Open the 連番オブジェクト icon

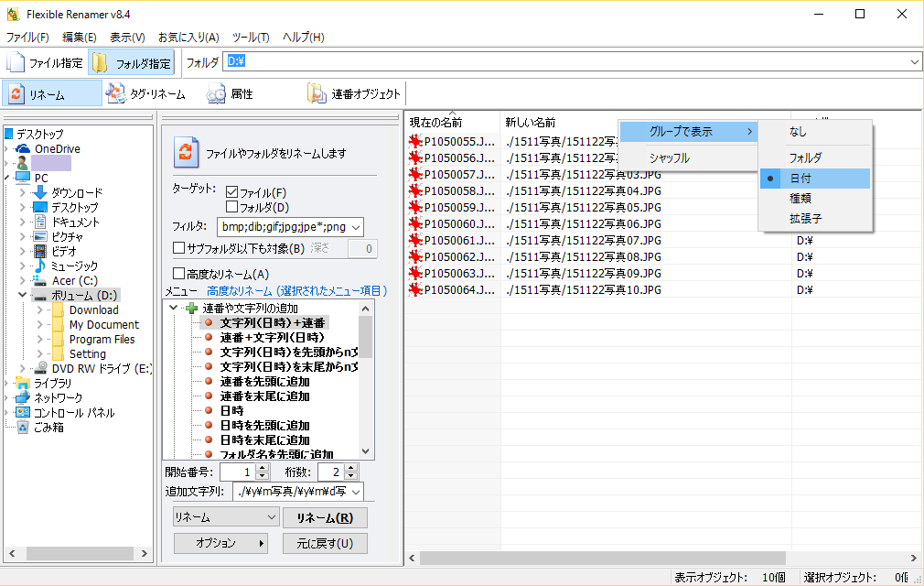[x=317, y=93]
